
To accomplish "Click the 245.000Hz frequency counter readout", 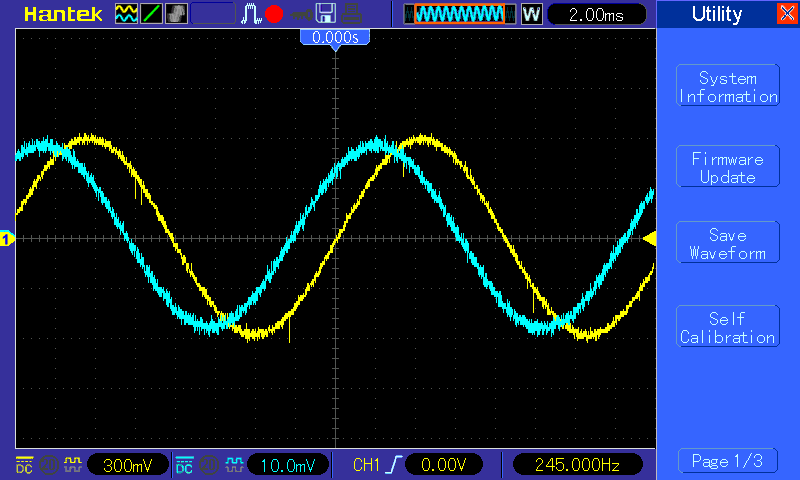I will coord(577,465).
